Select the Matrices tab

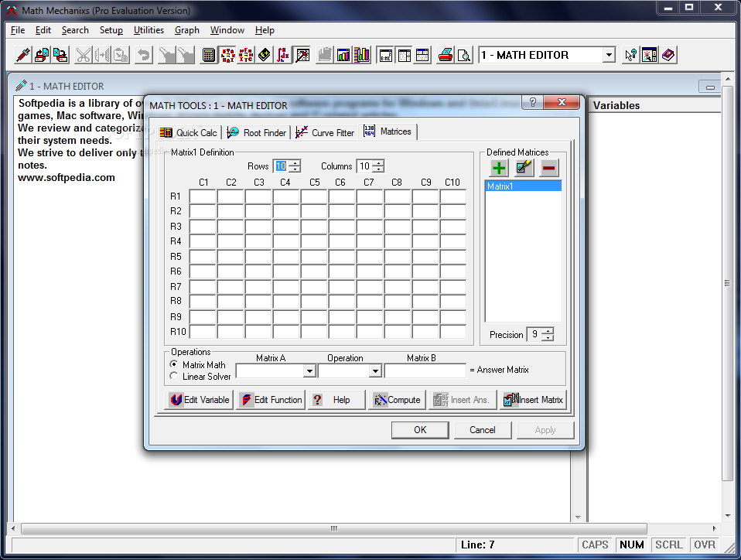[388, 131]
